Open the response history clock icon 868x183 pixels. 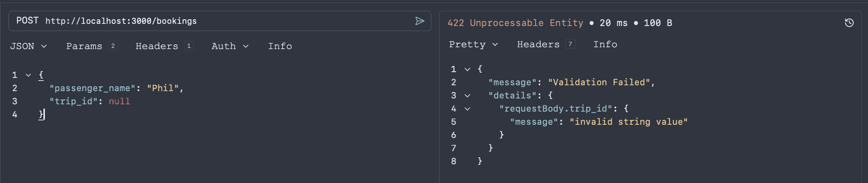click(x=849, y=23)
